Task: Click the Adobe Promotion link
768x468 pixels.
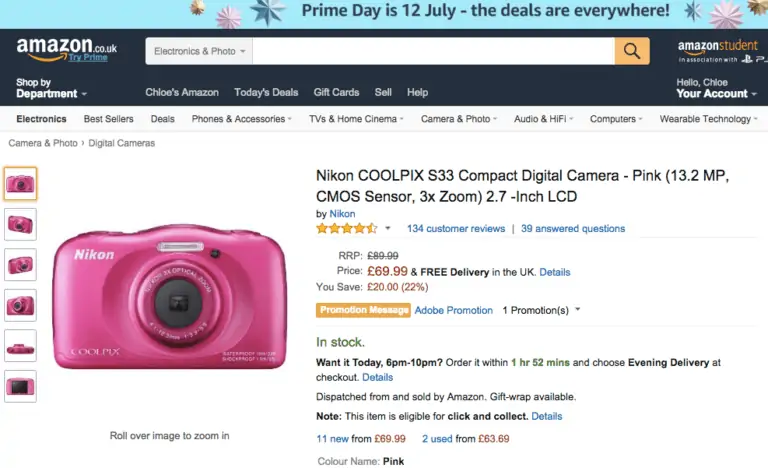Action: [x=454, y=310]
